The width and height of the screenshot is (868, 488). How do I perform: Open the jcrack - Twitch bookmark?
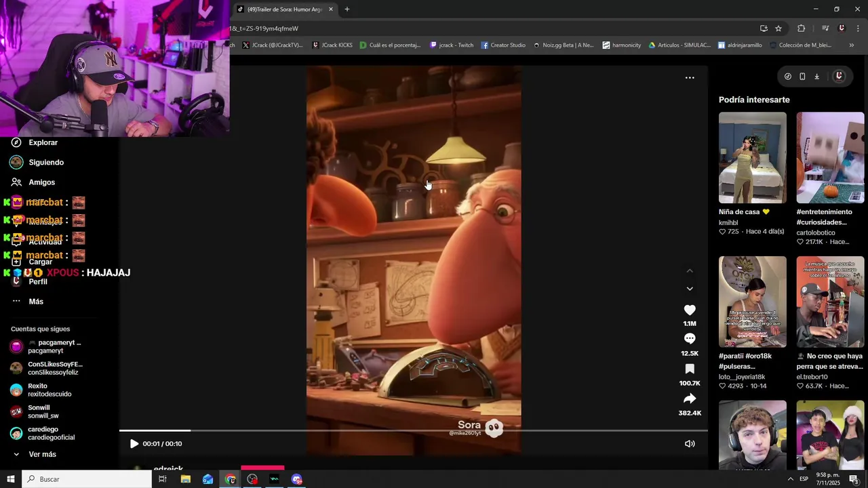452,45
